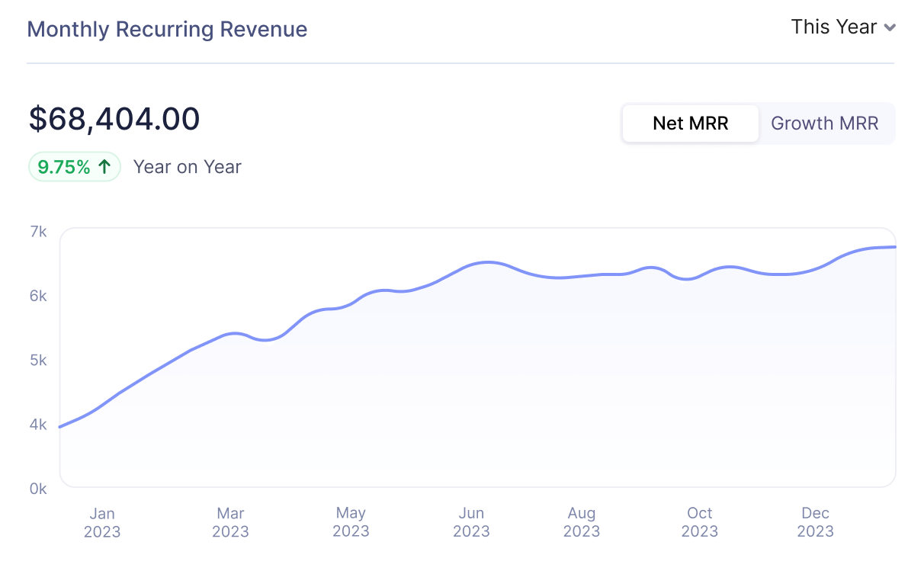Click the 0k y-axis label
The height and width of the screenshot is (571, 924).
(x=37, y=489)
